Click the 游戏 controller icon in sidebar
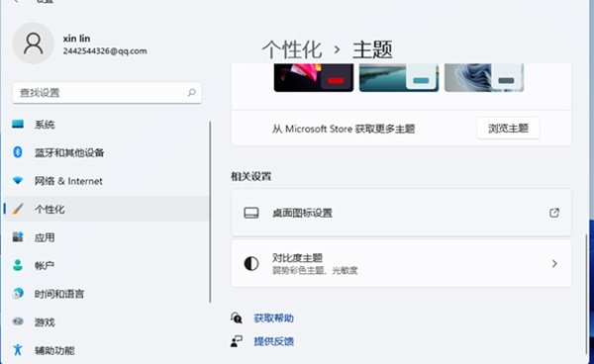This screenshot has height=364, width=594. point(18,321)
